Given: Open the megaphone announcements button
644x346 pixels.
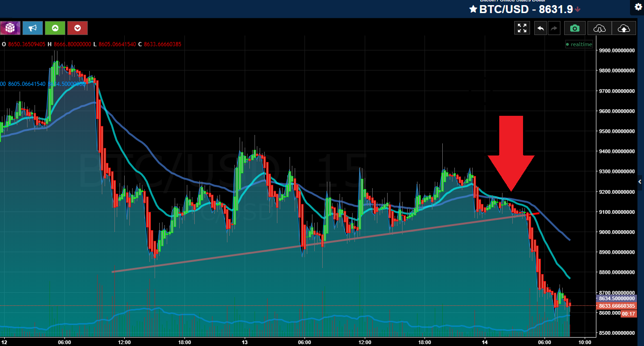Looking at the screenshot, I should [x=33, y=28].
